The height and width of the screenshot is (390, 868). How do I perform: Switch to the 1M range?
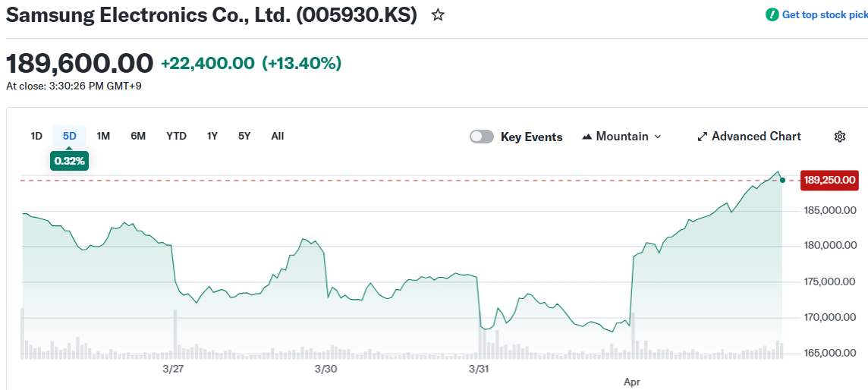(x=103, y=136)
